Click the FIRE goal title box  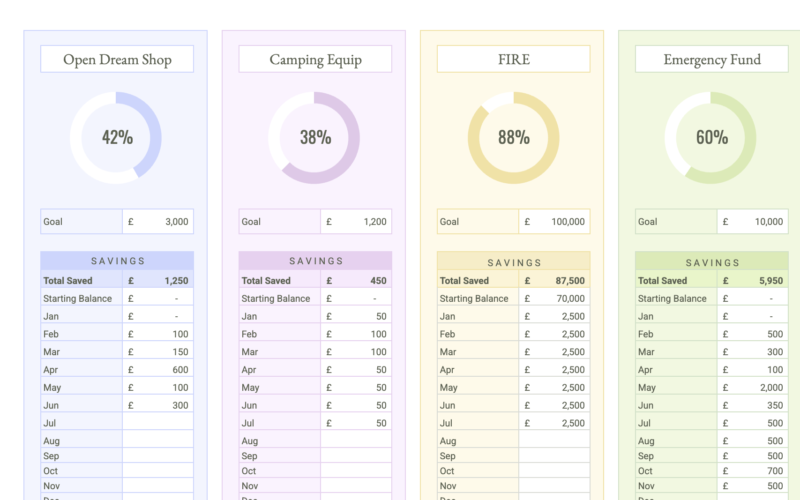(x=513, y=59)
